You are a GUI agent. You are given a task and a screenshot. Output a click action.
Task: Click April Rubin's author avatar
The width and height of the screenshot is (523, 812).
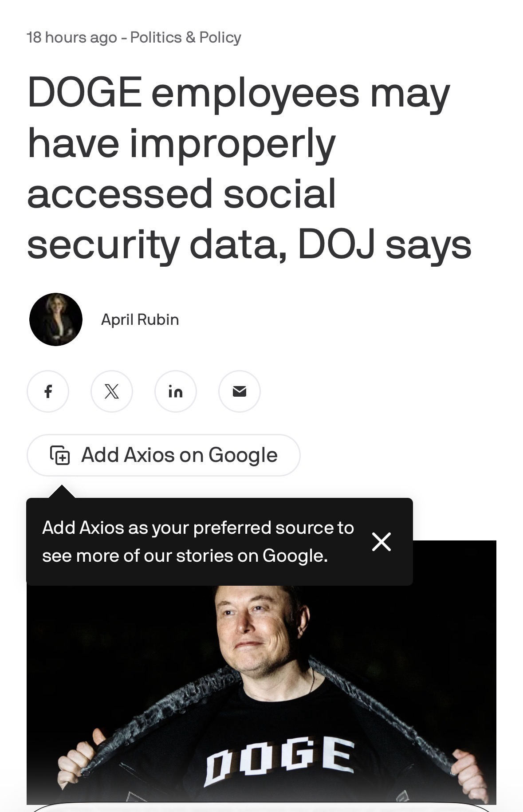(x=56, y=319)
